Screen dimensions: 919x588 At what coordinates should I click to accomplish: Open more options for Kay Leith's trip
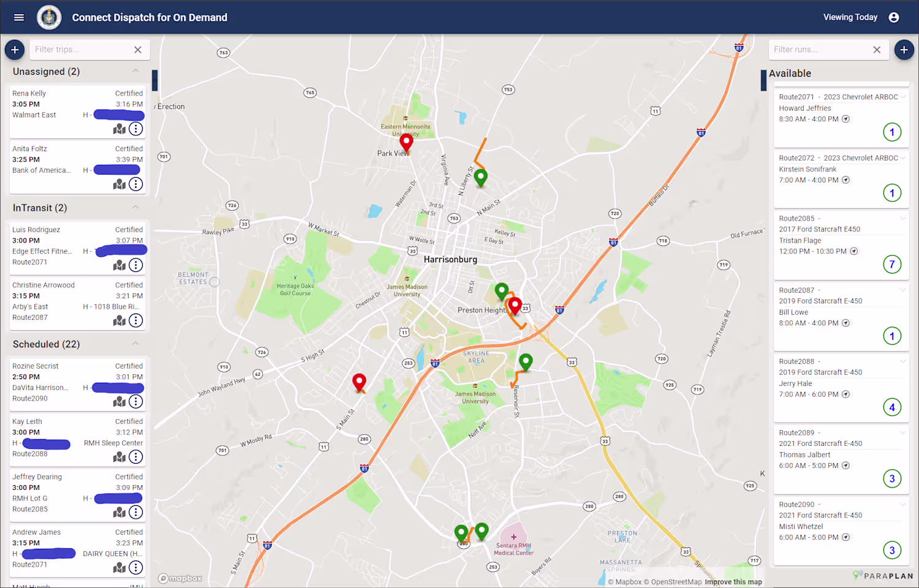(x=136, y=457)
